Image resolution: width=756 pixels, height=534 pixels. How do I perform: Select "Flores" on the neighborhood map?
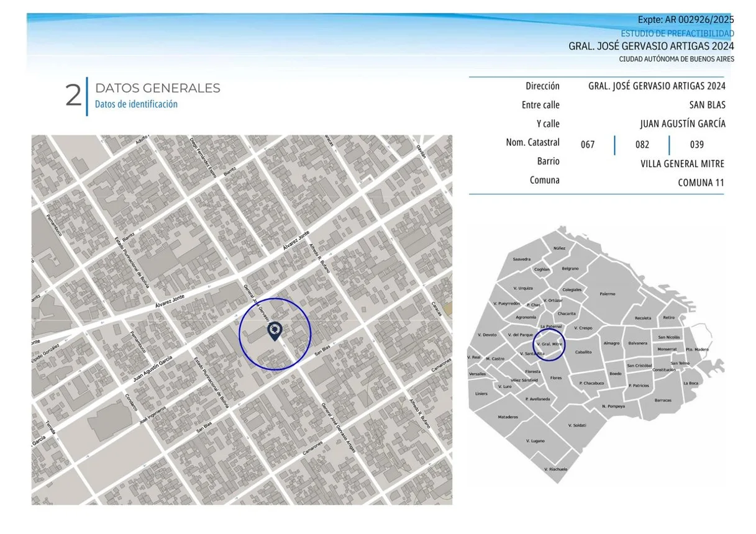pos(556,378)
